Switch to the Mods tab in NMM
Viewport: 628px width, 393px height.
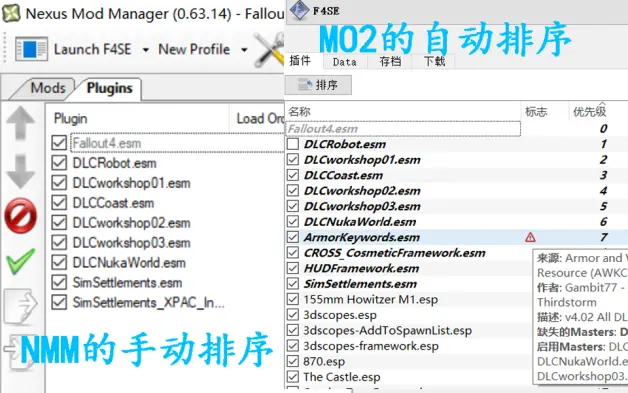[x=48, y=88]
